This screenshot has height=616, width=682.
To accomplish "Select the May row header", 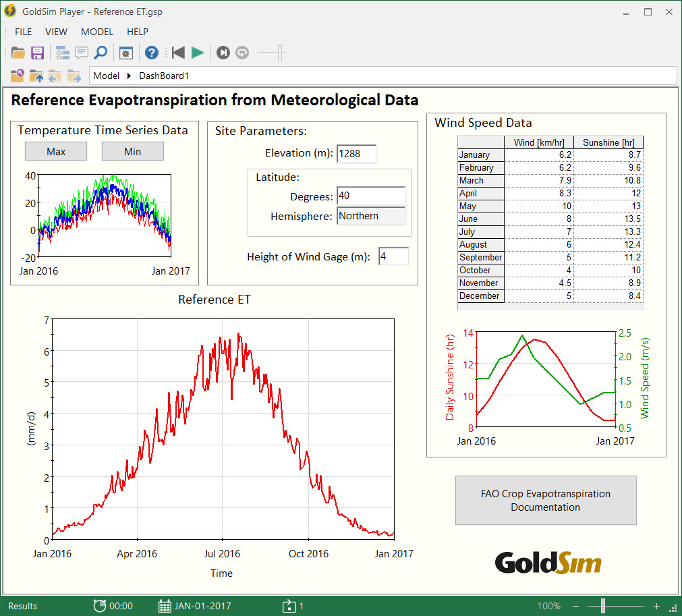I will point(480,206).
